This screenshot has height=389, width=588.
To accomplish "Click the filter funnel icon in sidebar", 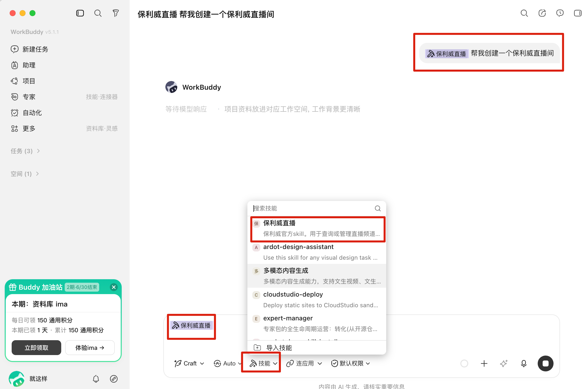I will tap(116, 13).
